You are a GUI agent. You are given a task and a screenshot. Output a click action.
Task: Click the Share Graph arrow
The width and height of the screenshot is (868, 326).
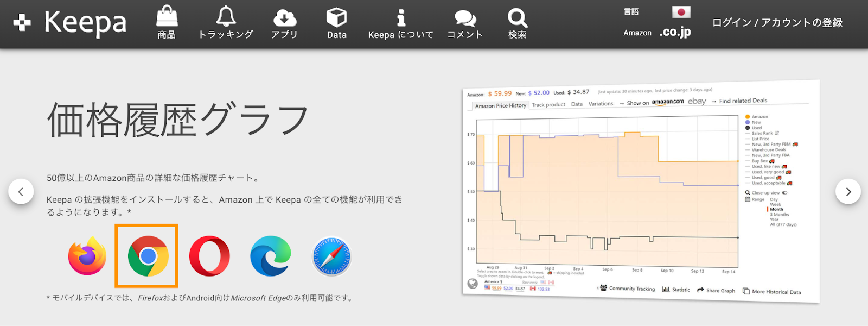coord(700,290)
